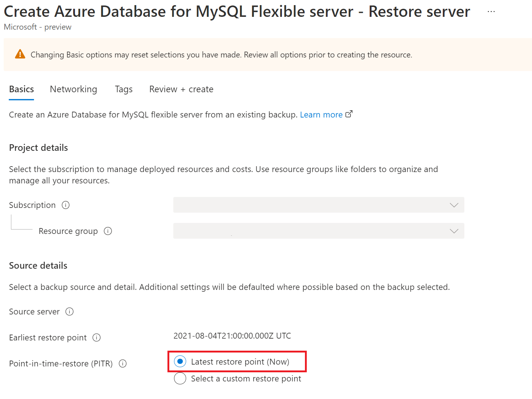Click the Point-in-time-restore info icon
The height and width of the screenshot is (399, 532).
(123, 363)
